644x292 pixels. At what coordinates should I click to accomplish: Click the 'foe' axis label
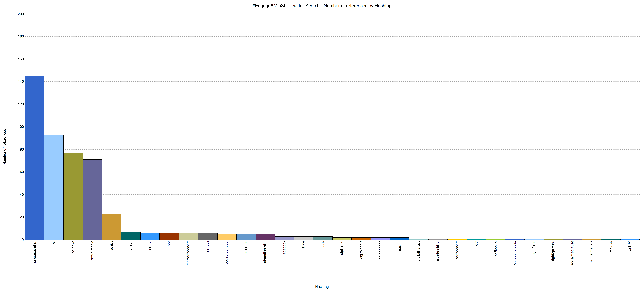coord(169,243)
